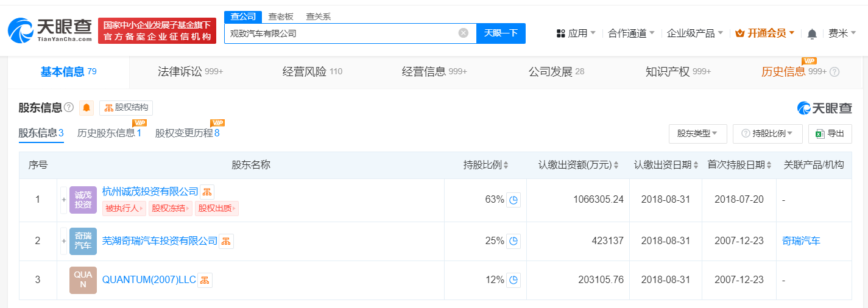This screenshot has width=868, height=308.
Task: Expand the 芜湖奇瑞汽车投资 shareholder row
Action: point(63,241)
